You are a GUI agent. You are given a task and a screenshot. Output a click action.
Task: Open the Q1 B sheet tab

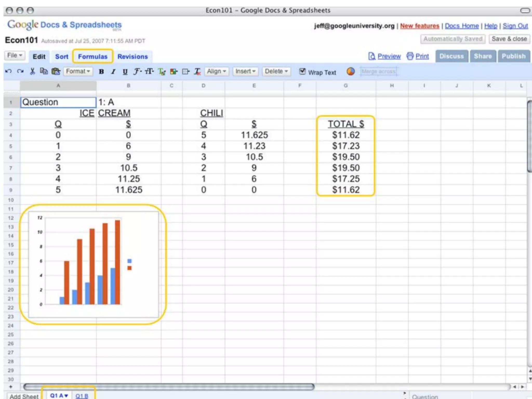(82, 396)
